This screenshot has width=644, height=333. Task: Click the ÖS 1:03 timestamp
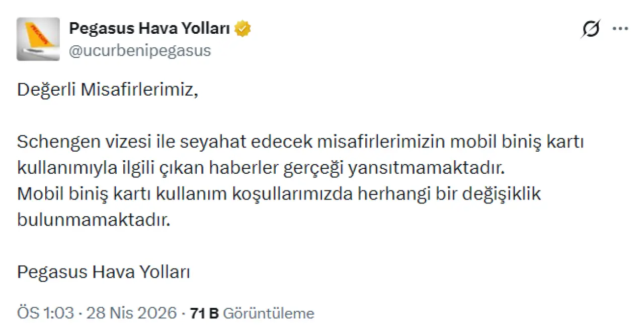tap(46, 313)
